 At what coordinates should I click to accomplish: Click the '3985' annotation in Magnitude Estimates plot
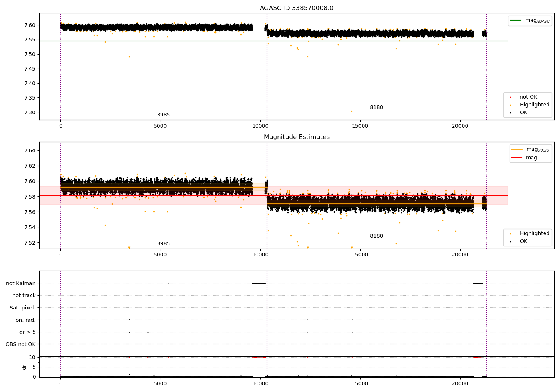tap(164, 244)
